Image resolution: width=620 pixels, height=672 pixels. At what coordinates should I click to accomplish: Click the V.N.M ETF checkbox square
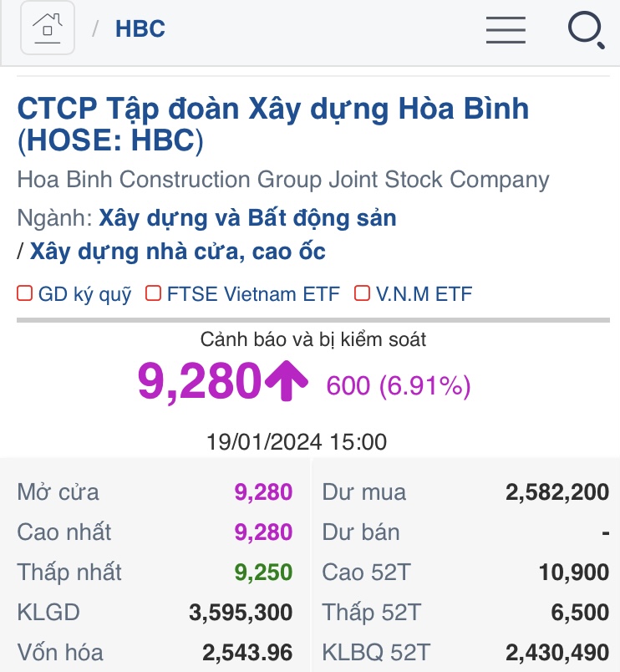pos(362,293)
